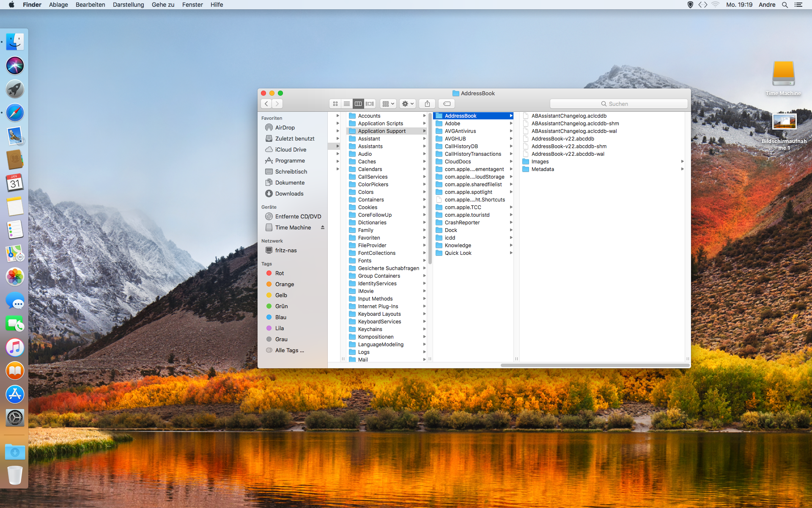Open System Preferences in the Dock
The height and width of the screenshot is (508, 812).
15,418
